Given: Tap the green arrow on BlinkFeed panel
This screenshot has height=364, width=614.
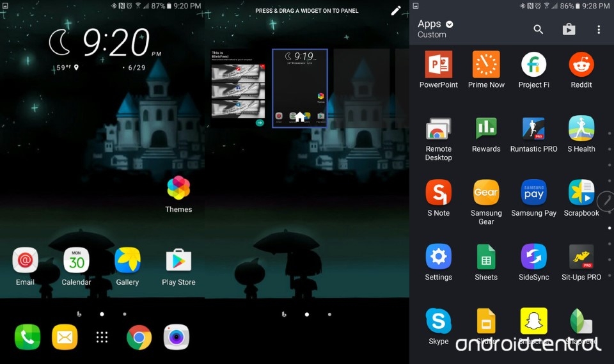Looking at the screenshot, I should click(x=260, y=123).
